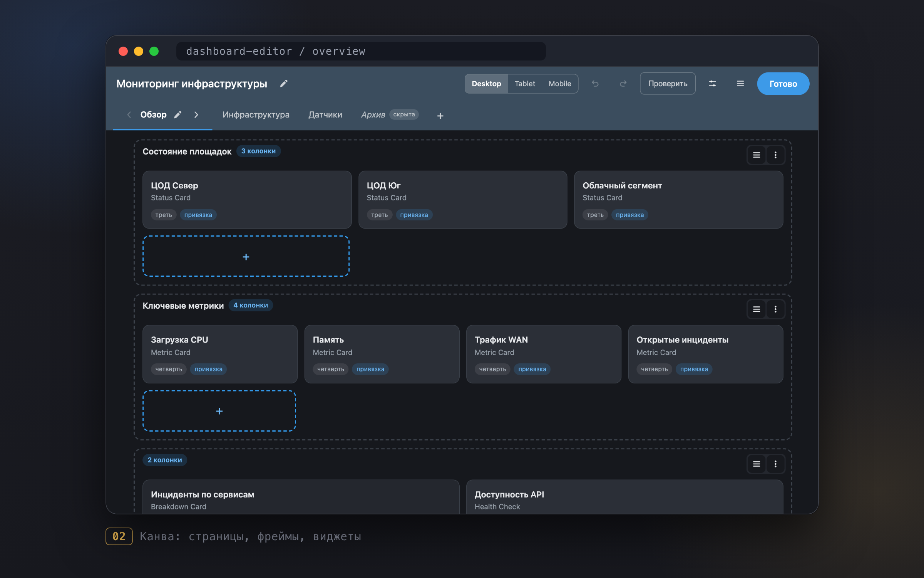
Task: Click the Состояние площадок frame title
Action: (187, 151)
